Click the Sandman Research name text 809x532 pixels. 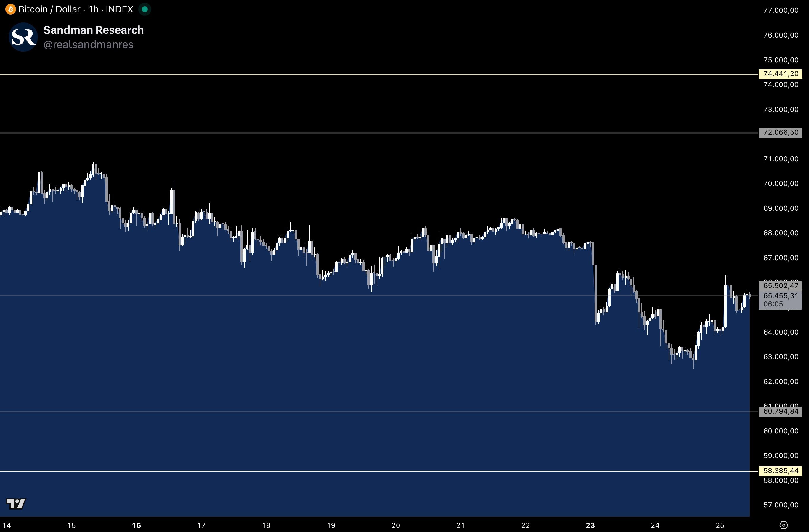[94, 30]
